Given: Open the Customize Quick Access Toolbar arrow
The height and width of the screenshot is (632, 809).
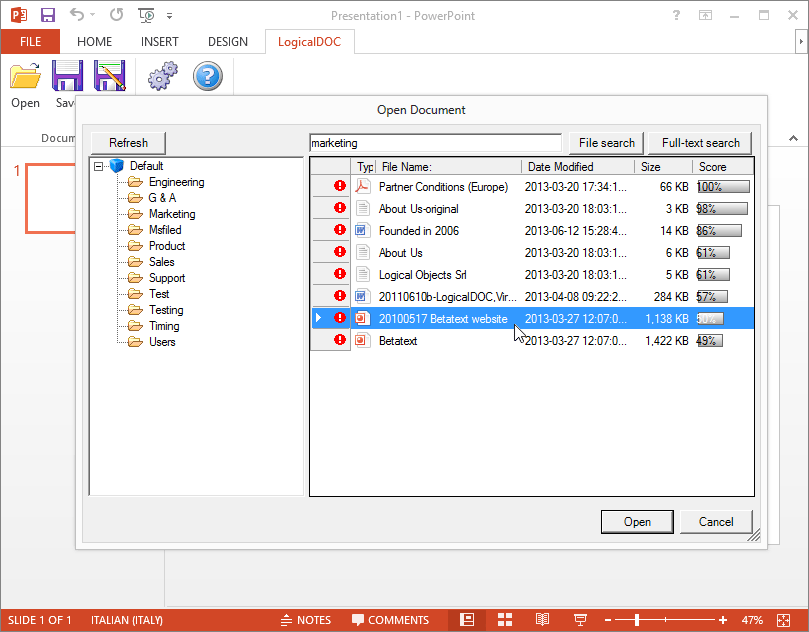Looking at the screenshot, I should pyautogui.click(x=169, y=16).
